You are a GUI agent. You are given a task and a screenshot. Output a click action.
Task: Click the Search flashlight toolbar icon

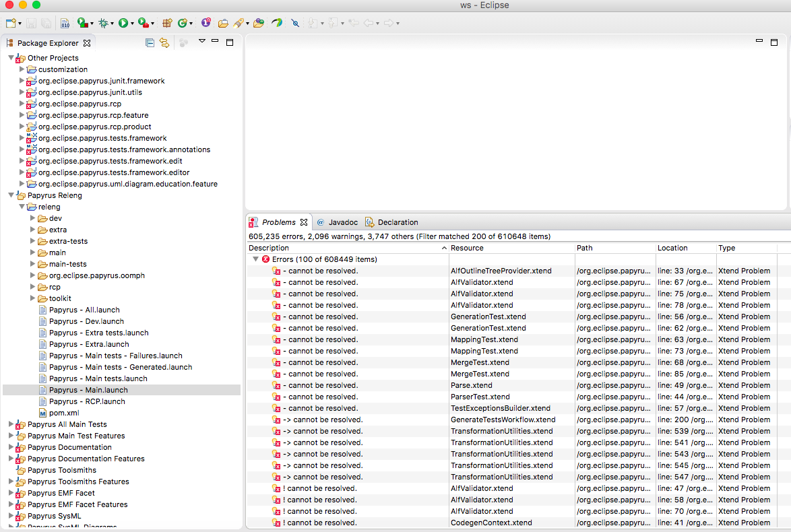click(x=239, y=23)
